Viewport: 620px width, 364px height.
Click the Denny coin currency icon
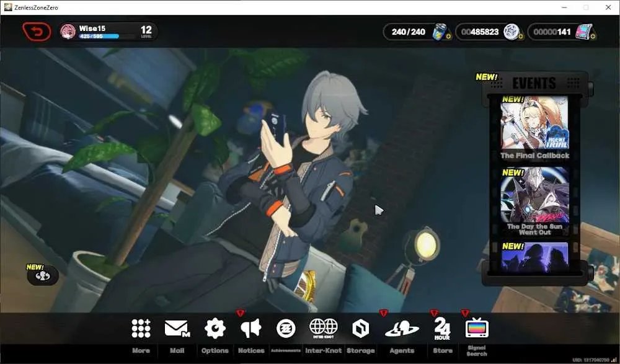click(511, 32)
